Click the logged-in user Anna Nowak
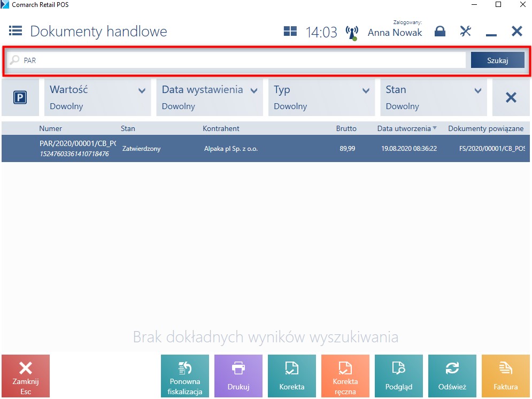 395,33
